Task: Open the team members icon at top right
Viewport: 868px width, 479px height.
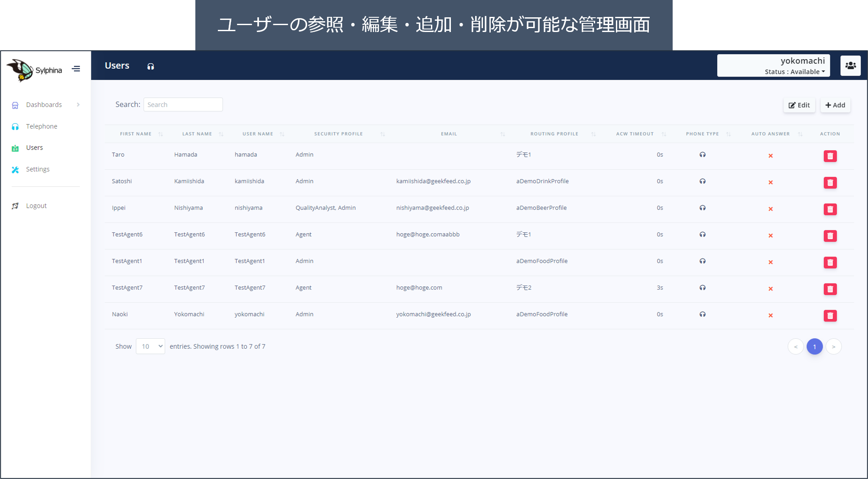Action: pyautogui.click(x=850, y=66)
